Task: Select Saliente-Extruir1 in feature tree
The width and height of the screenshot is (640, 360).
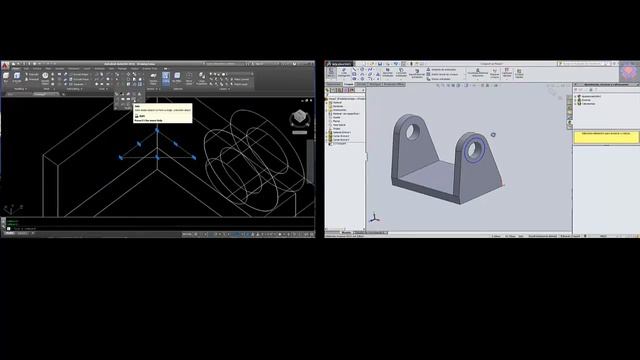Action: click(340, 132)
